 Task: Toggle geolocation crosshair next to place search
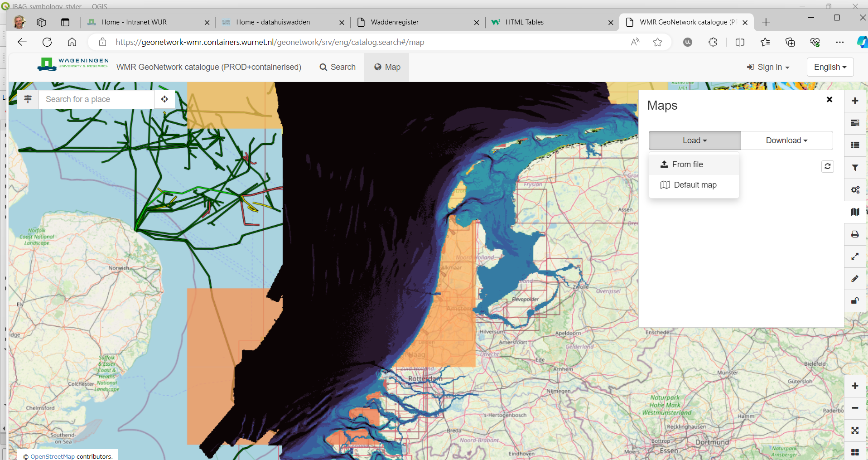coord(164,99)
